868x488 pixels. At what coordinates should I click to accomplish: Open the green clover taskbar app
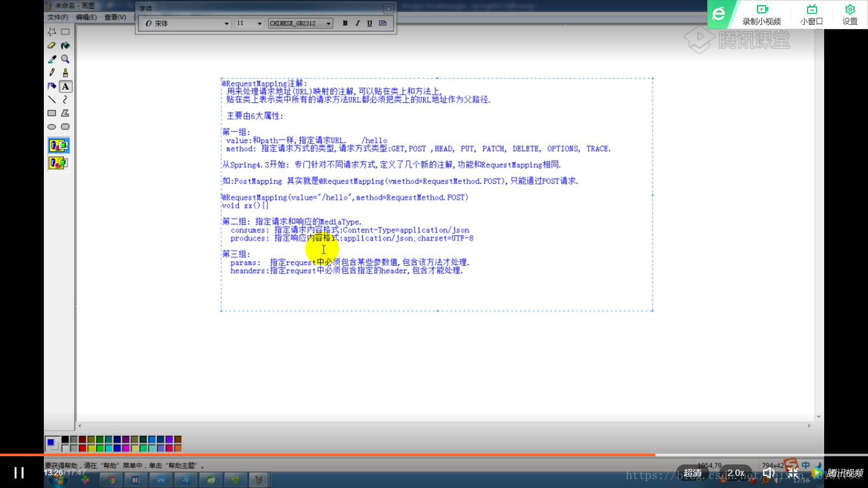point(235,480)
